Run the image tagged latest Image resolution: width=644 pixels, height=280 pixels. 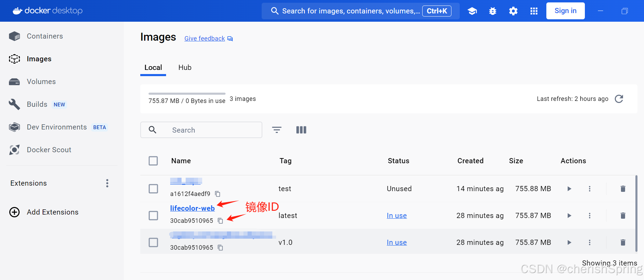[x=569, y=216]
